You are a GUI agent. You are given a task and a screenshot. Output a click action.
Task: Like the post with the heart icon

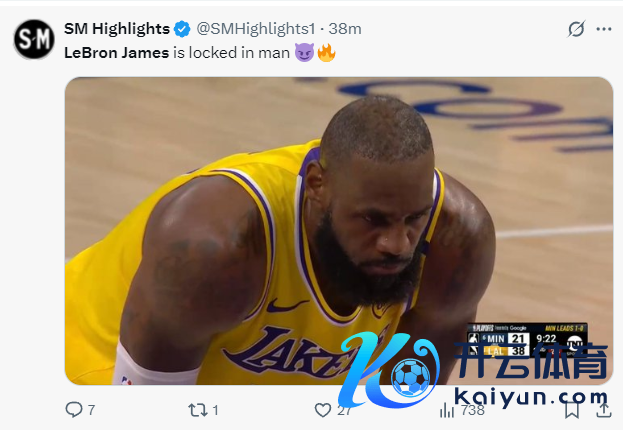tap(323, 409)
